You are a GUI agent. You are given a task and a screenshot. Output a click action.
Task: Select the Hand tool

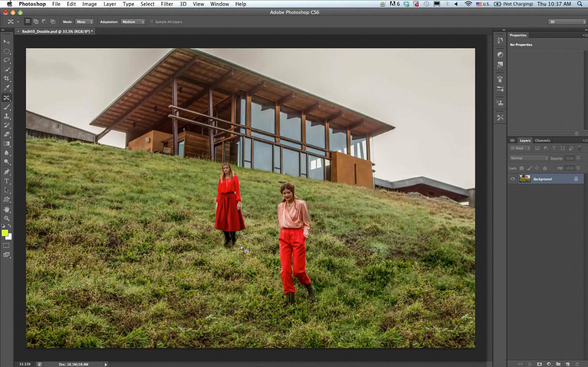(7, 209)
